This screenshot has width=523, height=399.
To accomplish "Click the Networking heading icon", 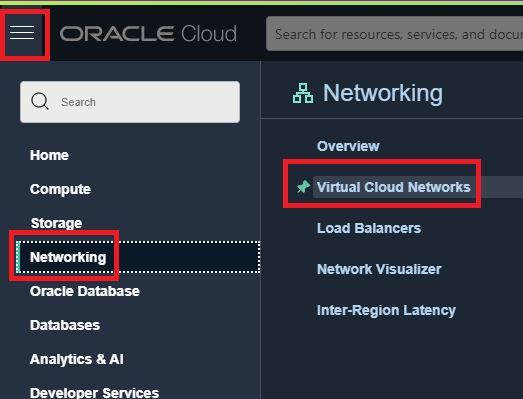I will (x=303, y=93).
